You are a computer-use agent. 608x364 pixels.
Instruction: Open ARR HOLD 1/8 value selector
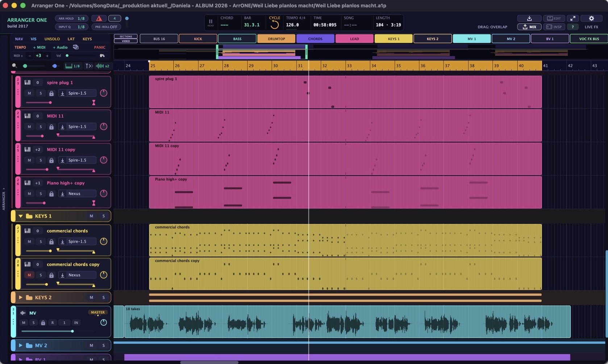tap(72, 18)
